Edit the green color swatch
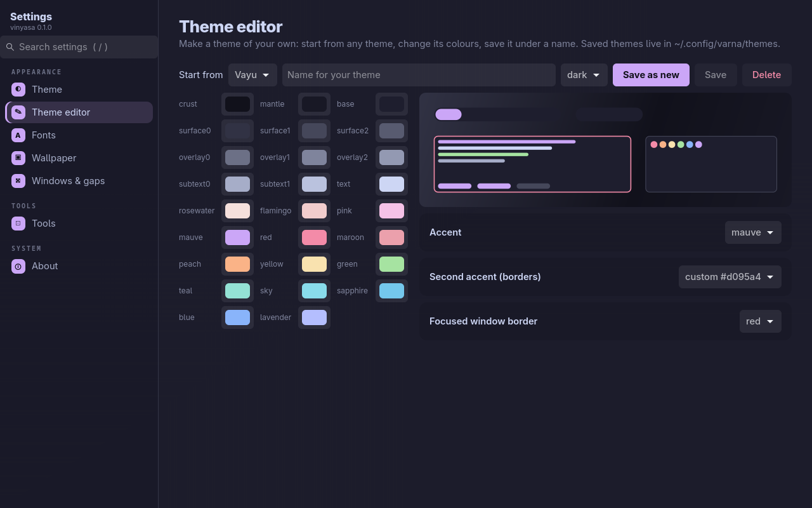 point(391,264)
